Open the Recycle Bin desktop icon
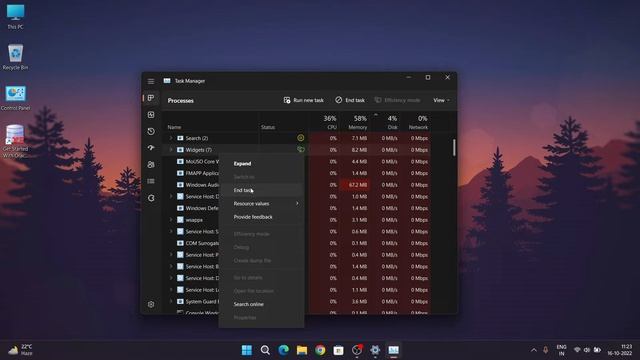The width and height of the screenshot is (640, 360). pos(16,57)
